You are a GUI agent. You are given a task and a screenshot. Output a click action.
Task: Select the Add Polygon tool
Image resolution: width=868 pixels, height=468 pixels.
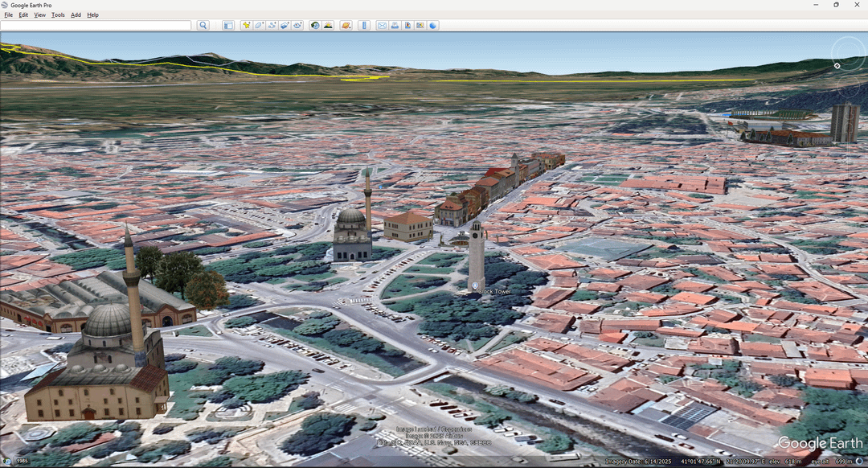coord(260,26)
